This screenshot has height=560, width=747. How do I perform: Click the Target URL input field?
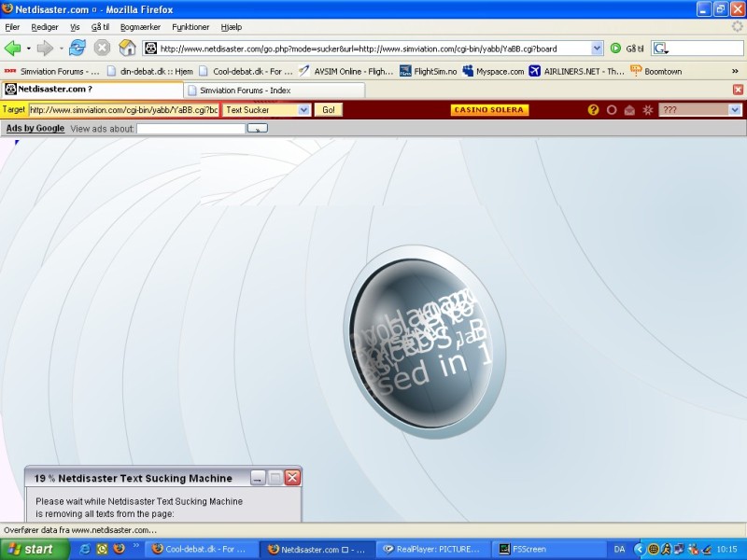point(123,110)
